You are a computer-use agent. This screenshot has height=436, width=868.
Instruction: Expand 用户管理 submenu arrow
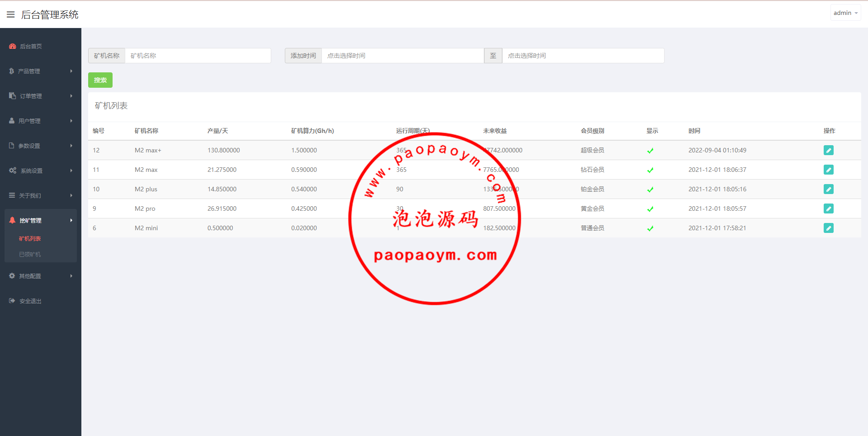click(71, 121)
